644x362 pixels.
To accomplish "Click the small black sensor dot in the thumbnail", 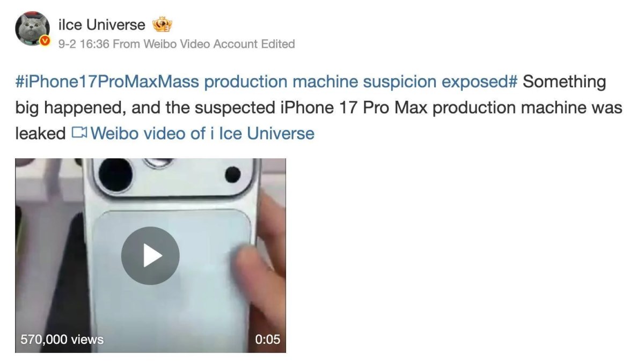I will (233, 174).
